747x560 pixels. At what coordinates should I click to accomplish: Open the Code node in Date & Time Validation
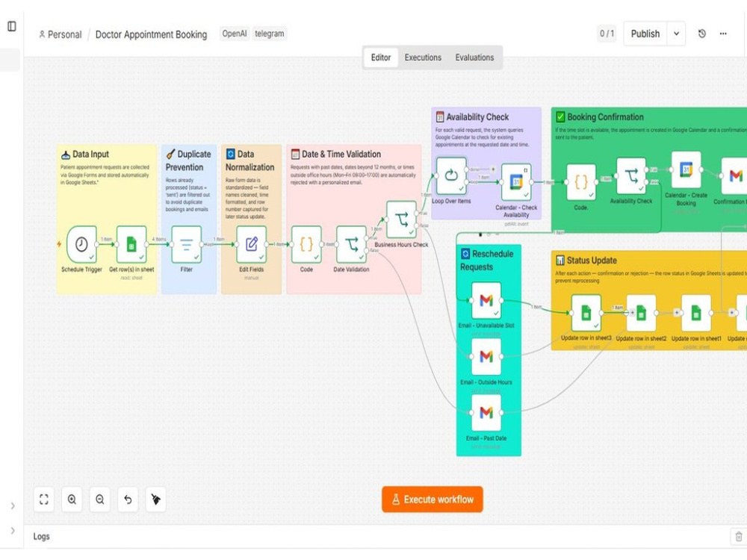(x=306, y=244)
